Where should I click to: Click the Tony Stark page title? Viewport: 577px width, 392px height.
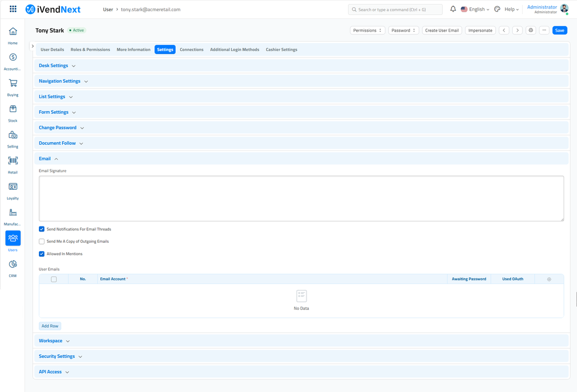point(50,30)
